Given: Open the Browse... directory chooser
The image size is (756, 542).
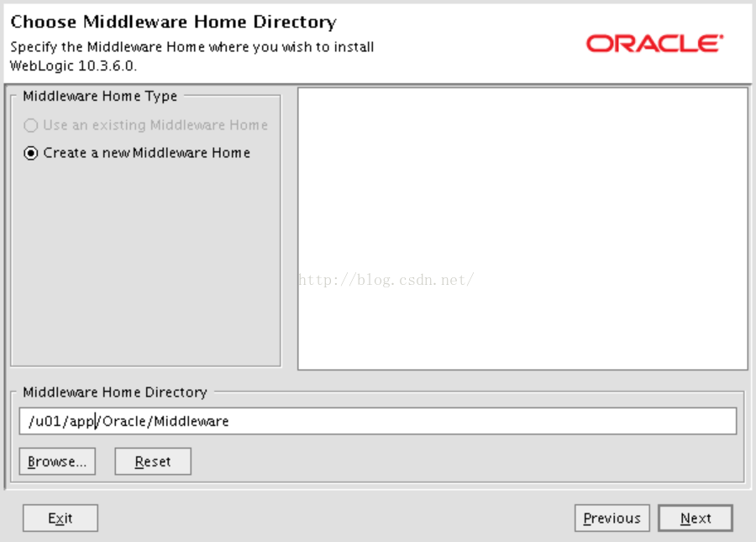Looking at the screenshot, I should pyautogui.click(x=57, y=461).
